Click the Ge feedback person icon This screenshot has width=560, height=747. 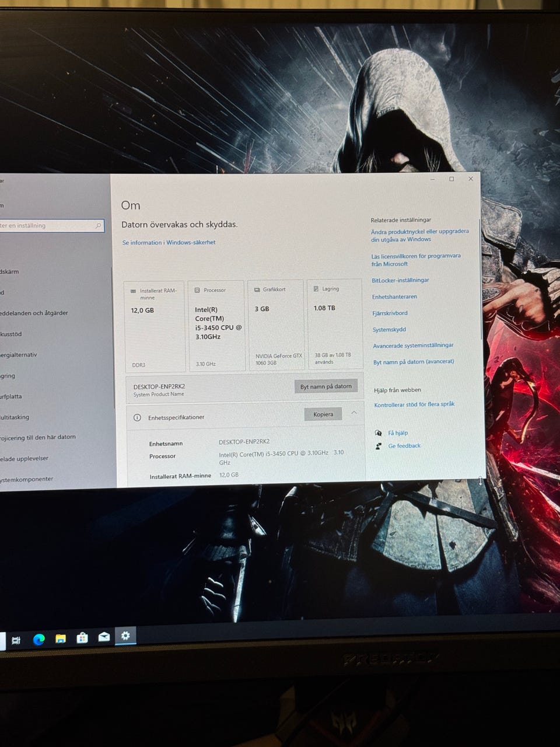379,446
